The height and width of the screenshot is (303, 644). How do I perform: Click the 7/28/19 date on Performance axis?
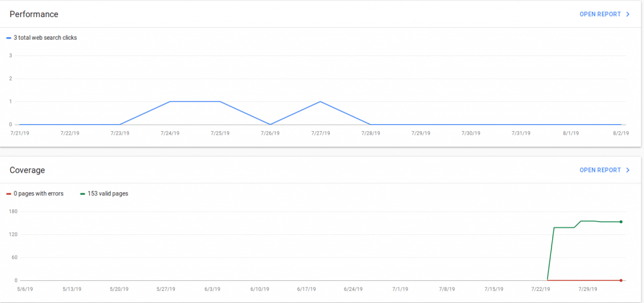click(370, 133)
